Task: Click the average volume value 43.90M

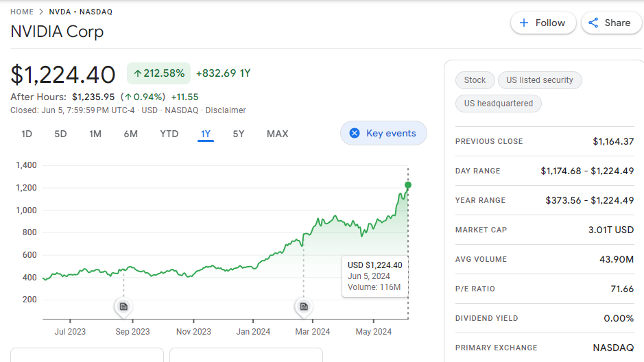Action: click(x=617, y=259)
